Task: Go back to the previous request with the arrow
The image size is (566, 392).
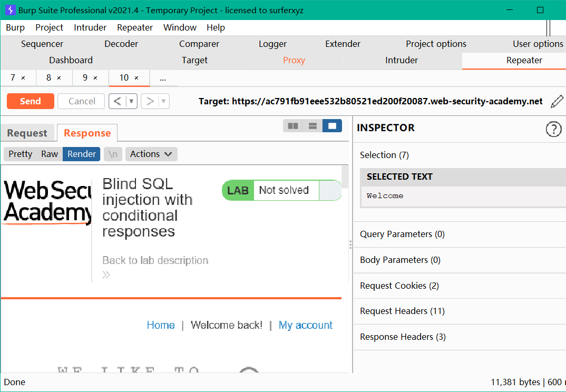Action: [x=118, y=102]
